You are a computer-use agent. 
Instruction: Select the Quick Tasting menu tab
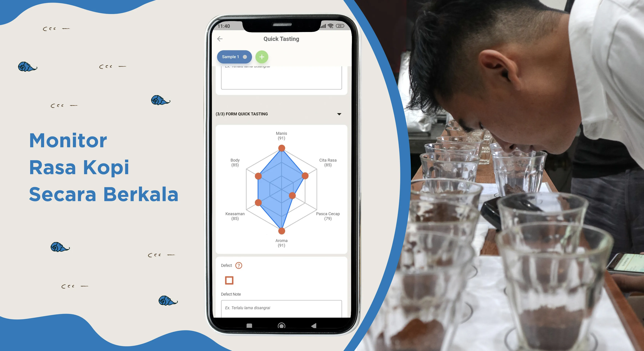coord(281,39)
